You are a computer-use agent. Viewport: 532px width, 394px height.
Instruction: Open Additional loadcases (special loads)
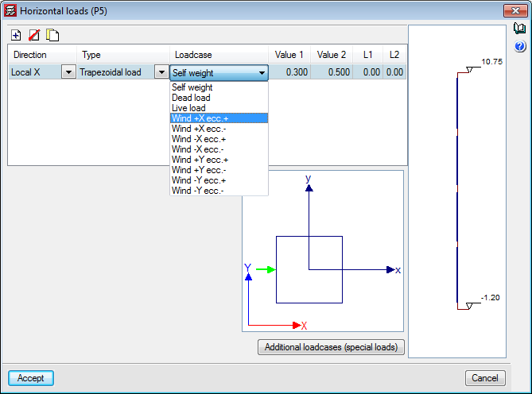[x=331, y=347]
